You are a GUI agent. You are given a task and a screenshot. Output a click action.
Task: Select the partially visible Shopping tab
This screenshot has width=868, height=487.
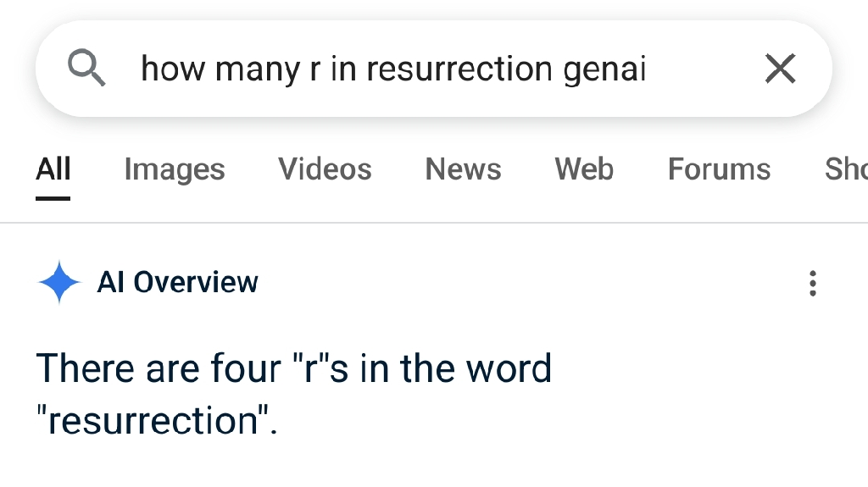pyautogui.click(x=846, y=169)
